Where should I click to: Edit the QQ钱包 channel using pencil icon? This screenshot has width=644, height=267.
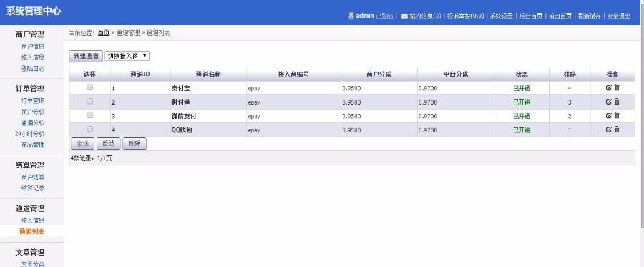[x=609, y=130]
